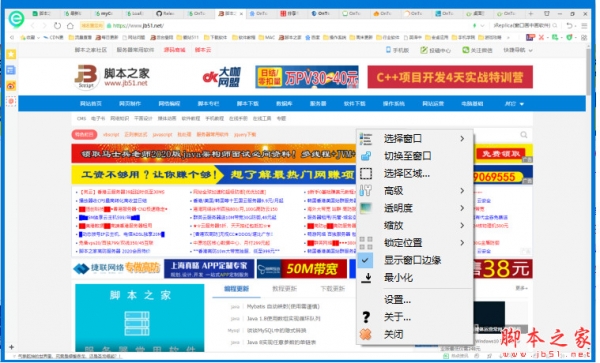Click the blue news sidebar icon

coord(11,70)
